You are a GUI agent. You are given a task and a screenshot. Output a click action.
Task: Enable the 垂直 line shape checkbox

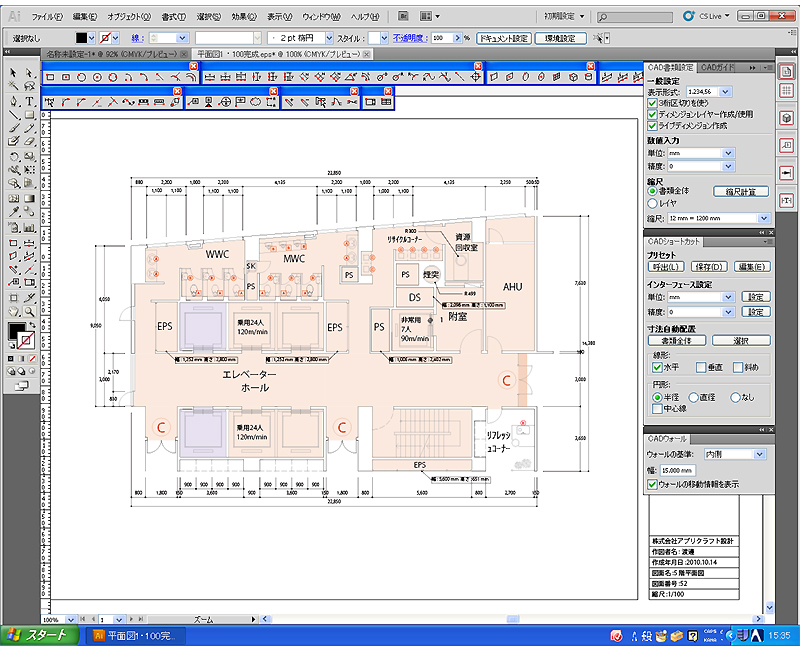[x=702, y=367]
